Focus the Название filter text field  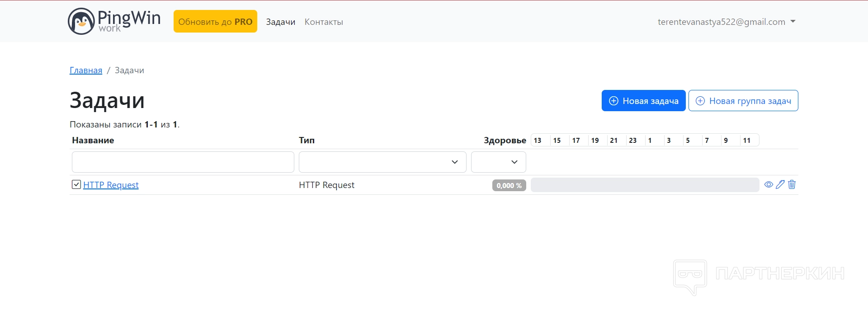click(x=183, y=162)
